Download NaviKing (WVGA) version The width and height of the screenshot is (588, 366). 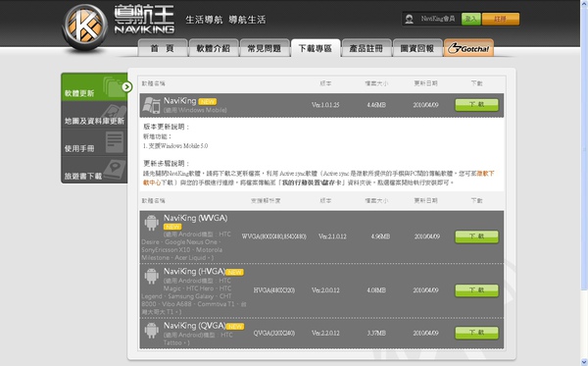pos(476,236)
